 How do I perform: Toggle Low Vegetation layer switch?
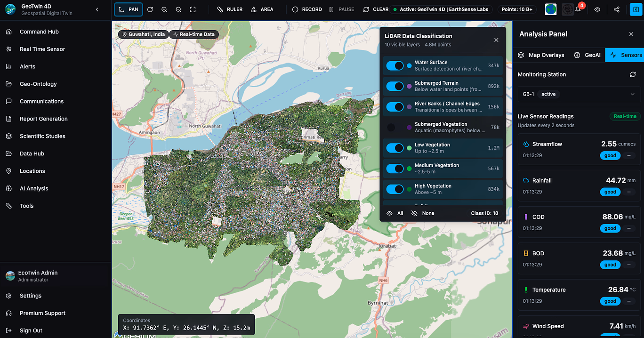[x=395, y=148]
